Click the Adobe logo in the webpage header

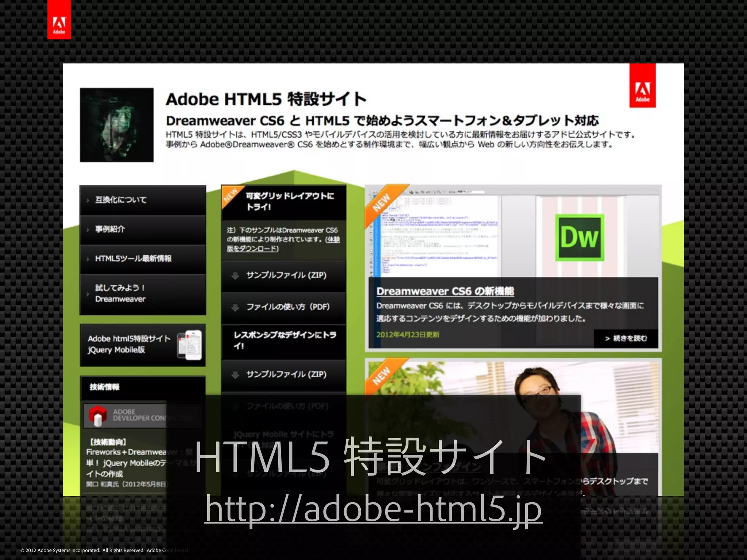[x=642, y=86]
